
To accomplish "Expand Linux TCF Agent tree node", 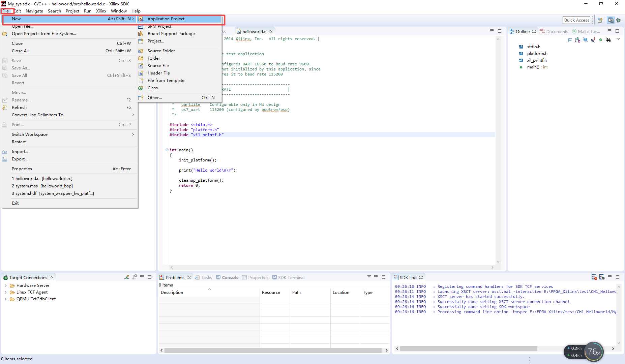I will pyautogui.click(x=5, y=292).
